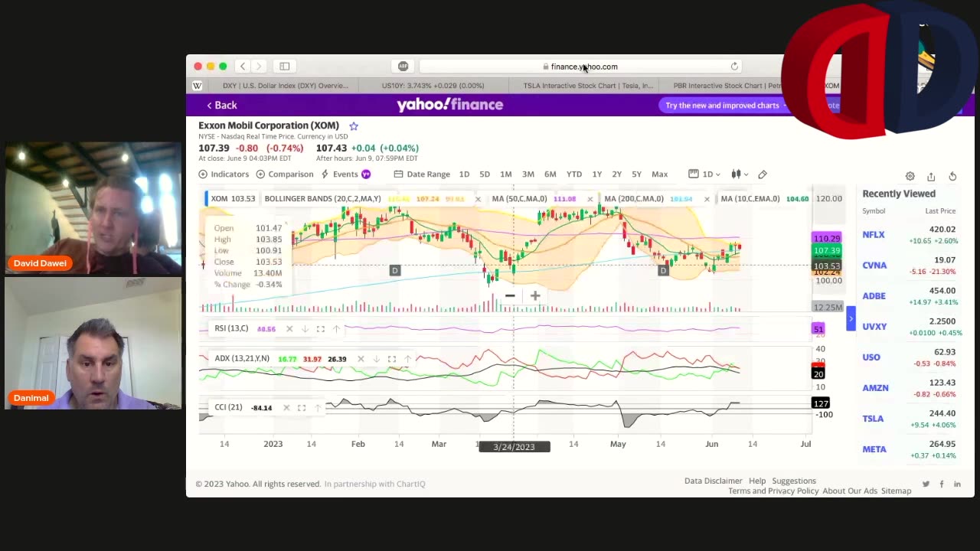Viewport: 980px width, 551px height.
Task: Switch to the US10Y browser tab
Action: click(433, 86)
